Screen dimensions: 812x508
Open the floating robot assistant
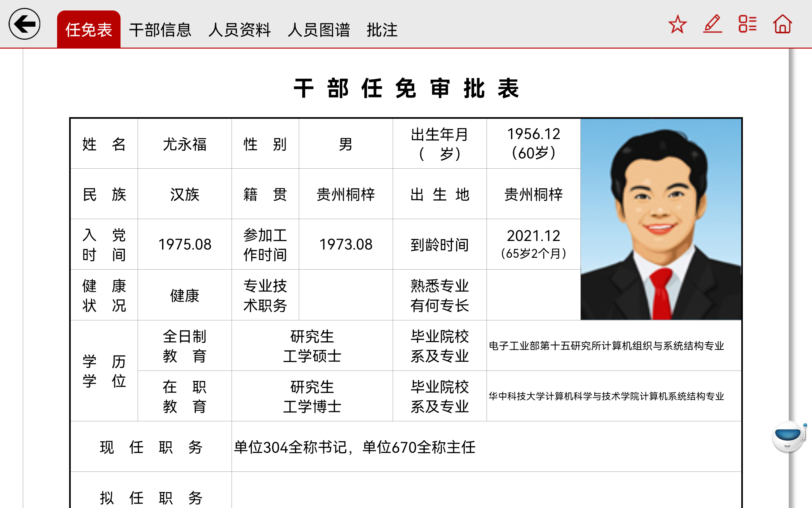(789, 437)
